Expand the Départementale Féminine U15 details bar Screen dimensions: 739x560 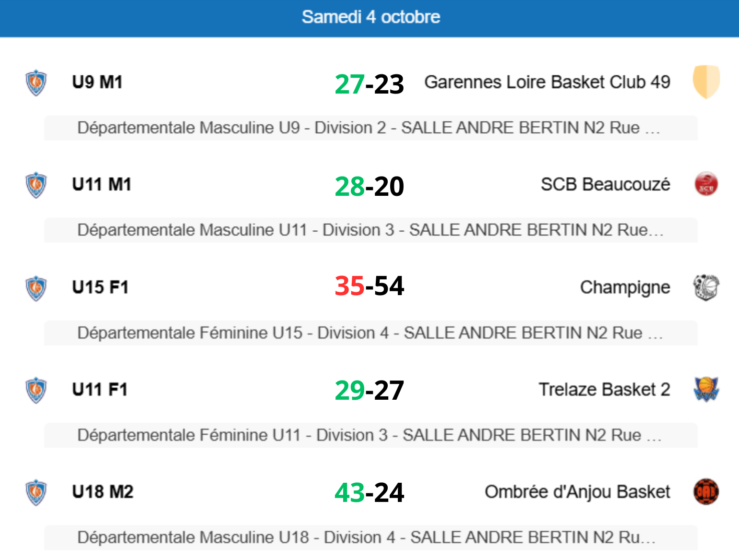pyautogui.click(x=370, y=333)
